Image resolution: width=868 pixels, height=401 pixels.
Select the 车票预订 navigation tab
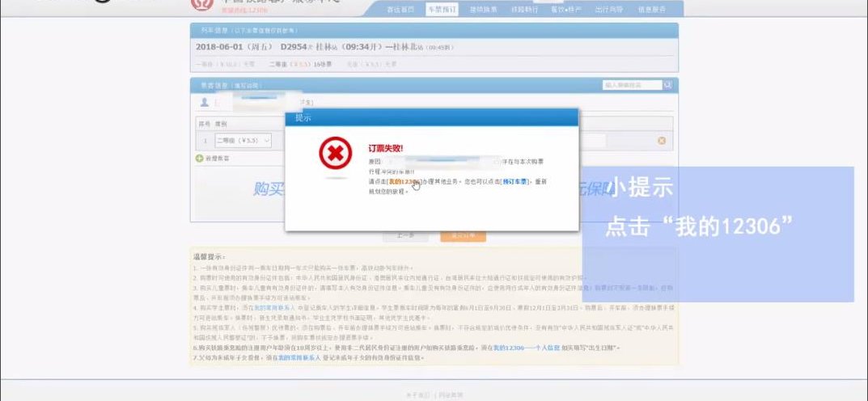pos(442,10)
